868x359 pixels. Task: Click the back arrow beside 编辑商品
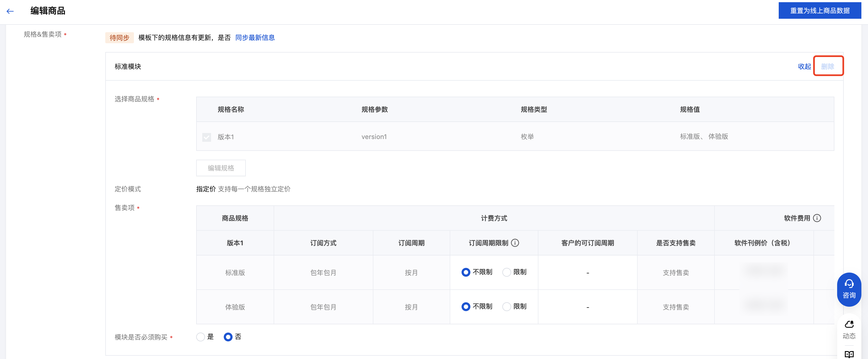click(x=10, y=11)
